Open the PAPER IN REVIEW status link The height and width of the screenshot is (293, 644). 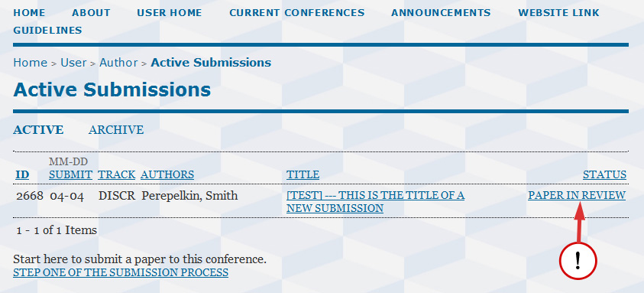[x=577, y=195]
